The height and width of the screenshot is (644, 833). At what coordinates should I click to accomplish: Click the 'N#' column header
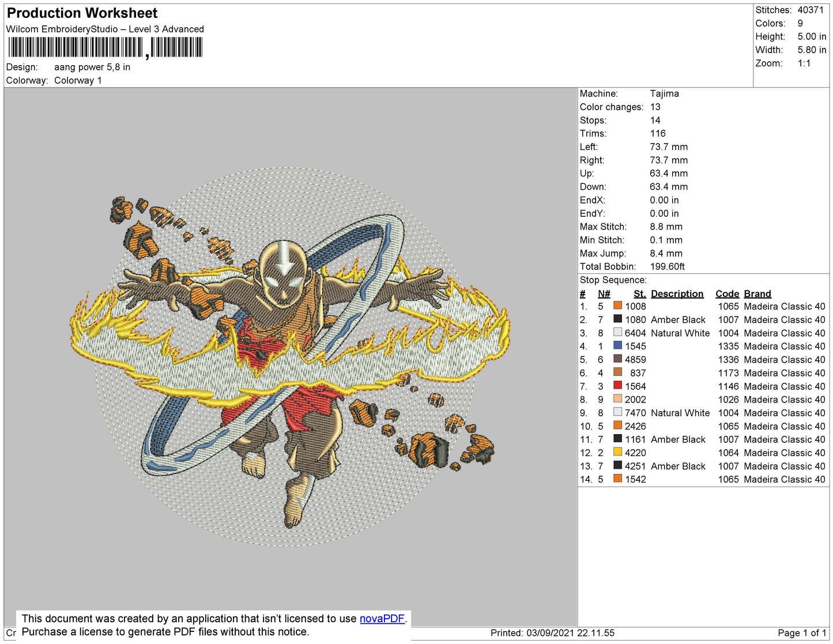pyautogui.click(x=604, y=293)
